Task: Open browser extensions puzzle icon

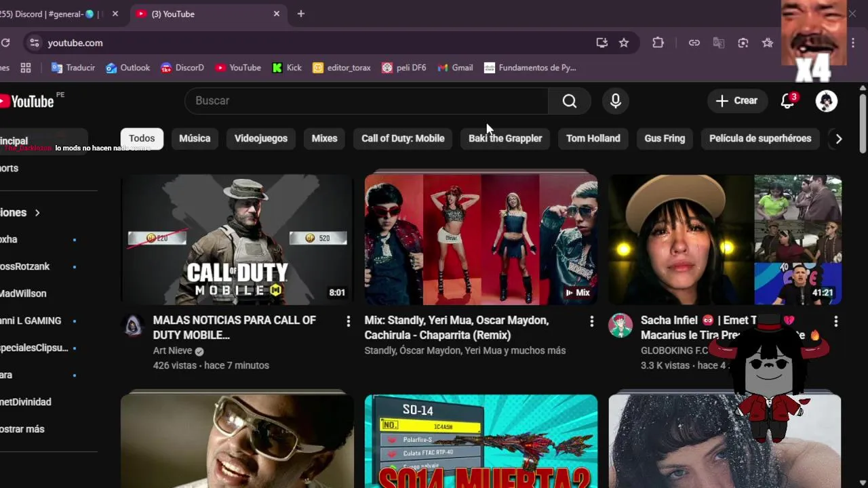Action: pyautogui.click(x=658, y=43)
